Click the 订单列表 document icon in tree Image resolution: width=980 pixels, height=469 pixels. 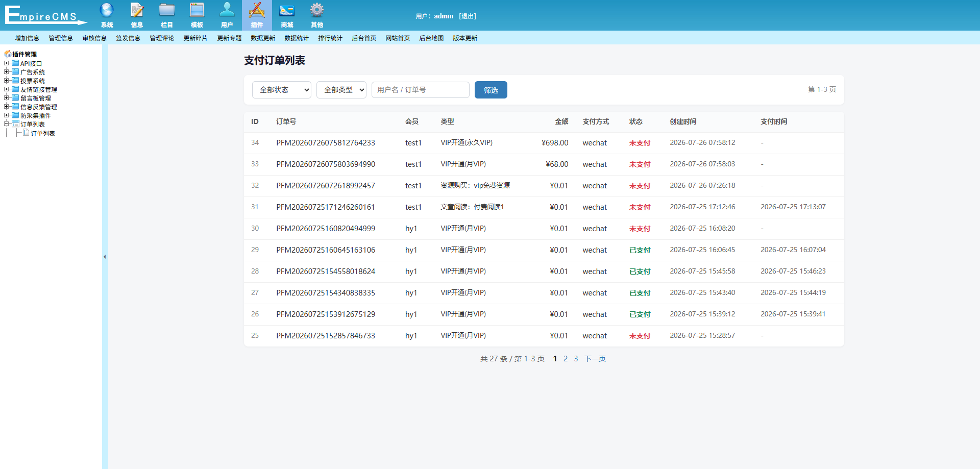tap(26, 133)
